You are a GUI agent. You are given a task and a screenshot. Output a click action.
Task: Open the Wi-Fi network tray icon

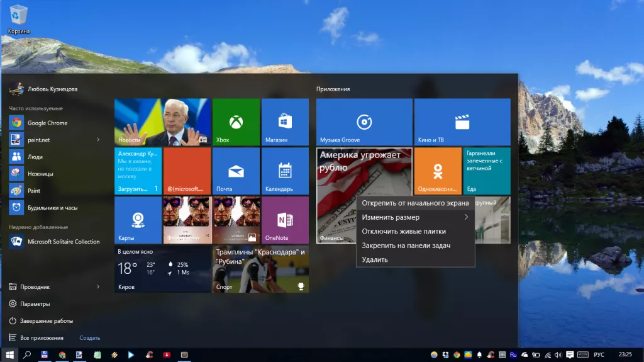(x=548, y=354)
